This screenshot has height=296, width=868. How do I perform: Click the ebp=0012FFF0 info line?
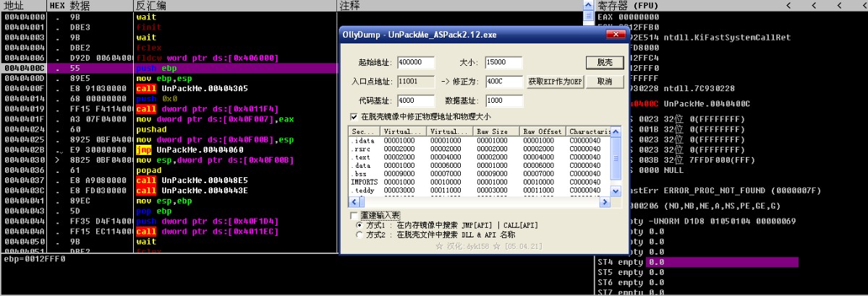pyautogui.click(x=34, y=258)
